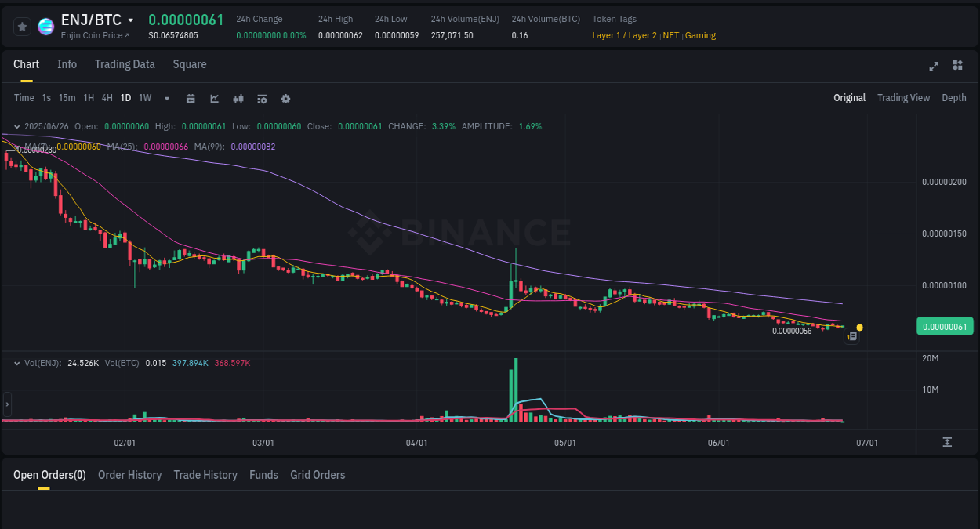The height and width of the screenshot is (529, 980).
Task: Open the chart settings gear
Action: [x=285, y=98]
